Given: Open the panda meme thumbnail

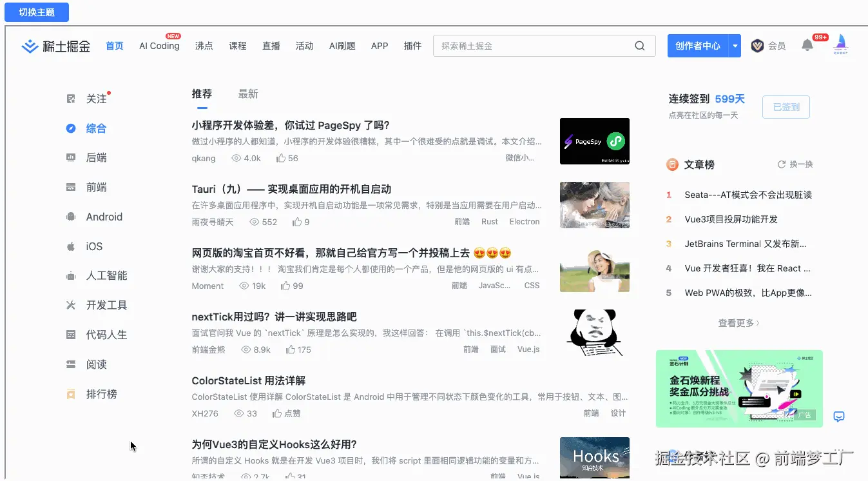Looking at the screenshot, I should 595,333.
